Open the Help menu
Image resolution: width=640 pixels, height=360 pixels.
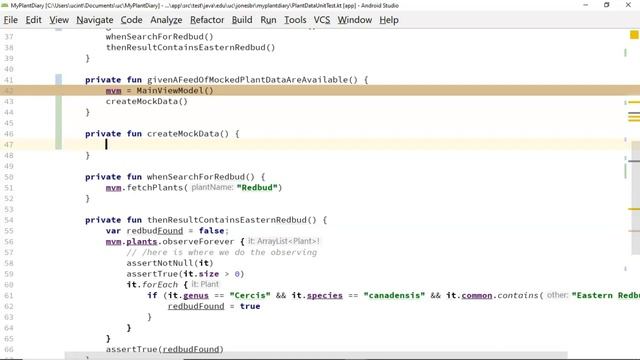click(389, 20)
